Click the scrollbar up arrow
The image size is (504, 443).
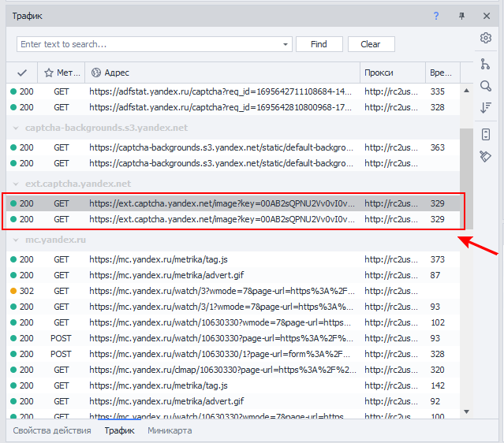[466, 91]
